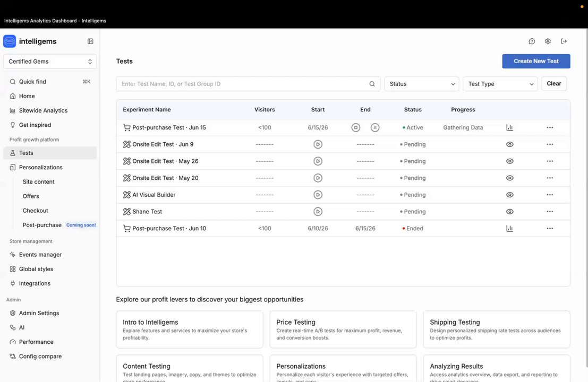Click the search magnifier icon in test search
The width and height of the screenshot is (588, 382).
pos(372,84)
